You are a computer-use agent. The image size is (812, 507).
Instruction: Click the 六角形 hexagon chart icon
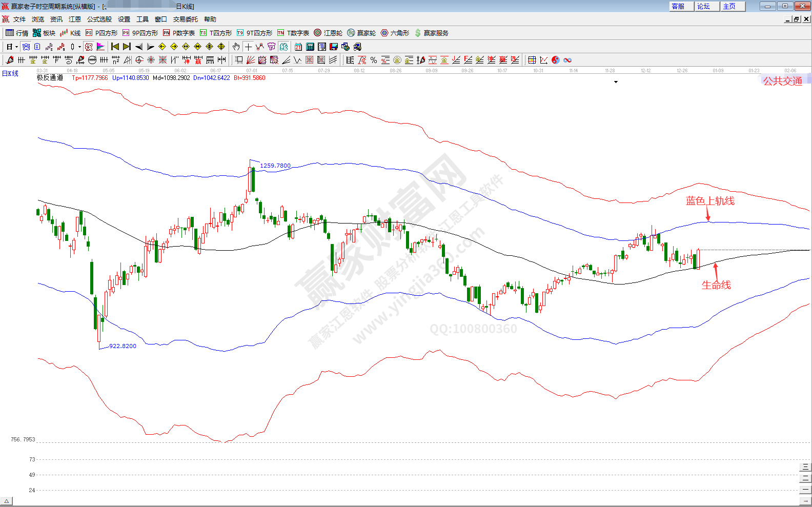(x=395, y=33)
